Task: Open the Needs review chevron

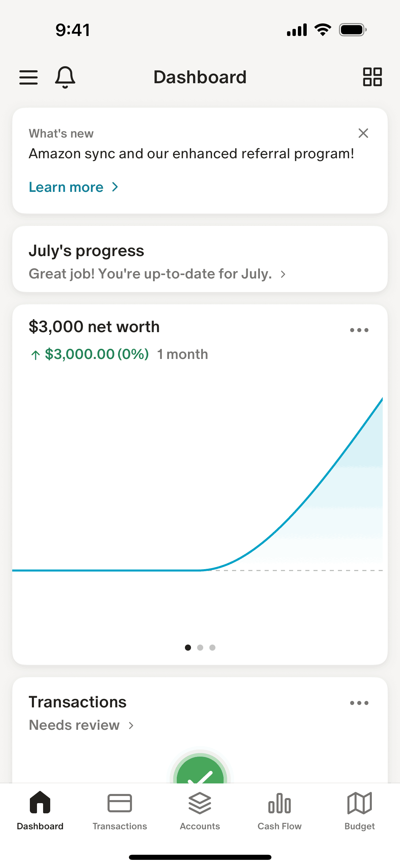Action: (131, 725)
